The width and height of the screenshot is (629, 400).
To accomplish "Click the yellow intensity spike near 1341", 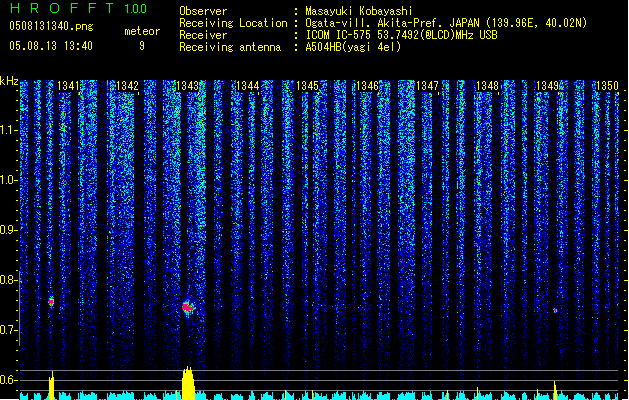I will point(51,386).
